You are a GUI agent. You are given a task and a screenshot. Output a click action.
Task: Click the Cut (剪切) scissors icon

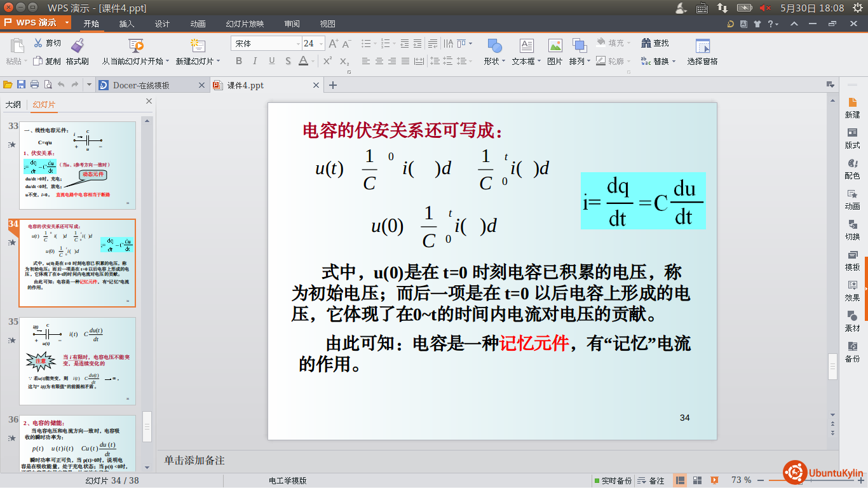point(38,43)
